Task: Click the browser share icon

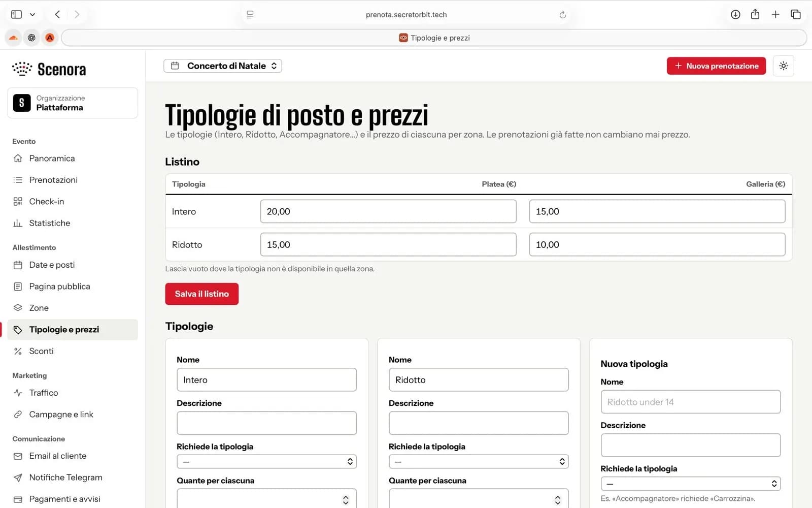Action: point(755,14)
